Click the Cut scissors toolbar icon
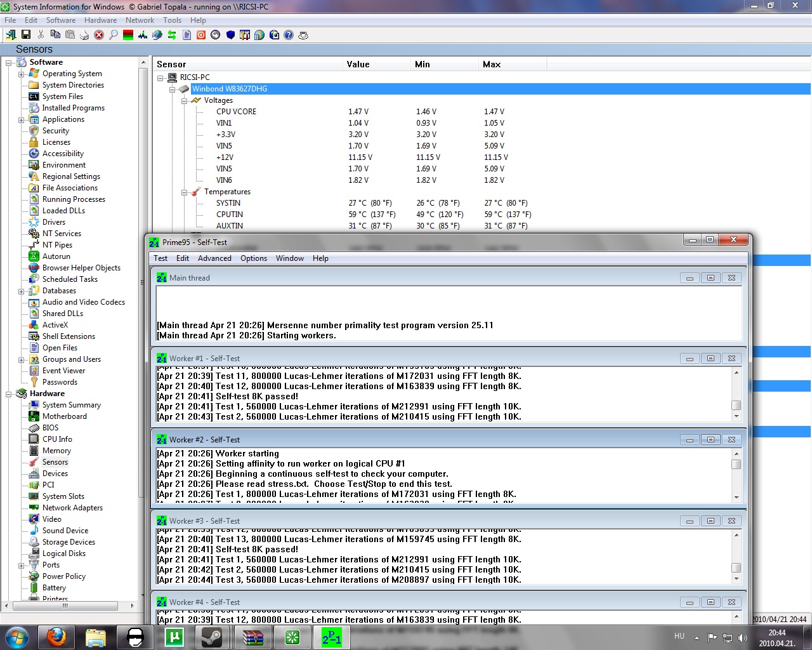 (41, 35)
